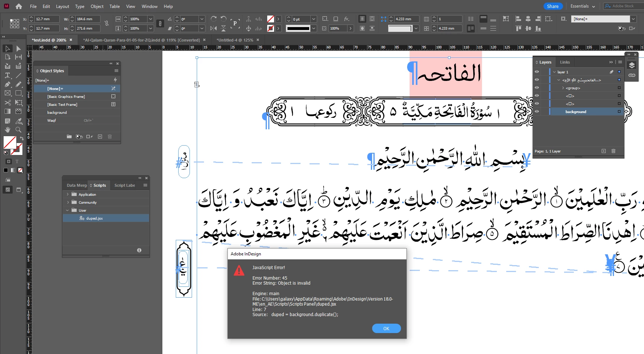Image resolution: width=644 pixels, height=354 pixels.
Task: Open the effects (fx) menu
Action: click(x=346, y=19)
